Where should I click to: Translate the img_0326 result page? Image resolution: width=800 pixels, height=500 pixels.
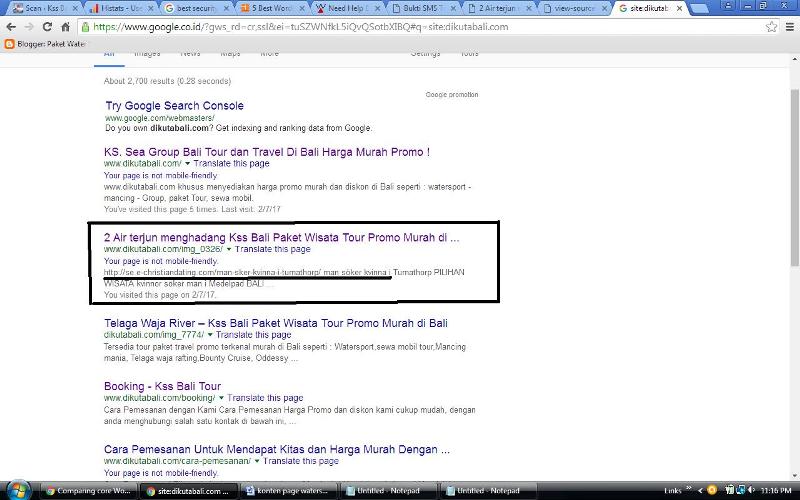[272, 249]
